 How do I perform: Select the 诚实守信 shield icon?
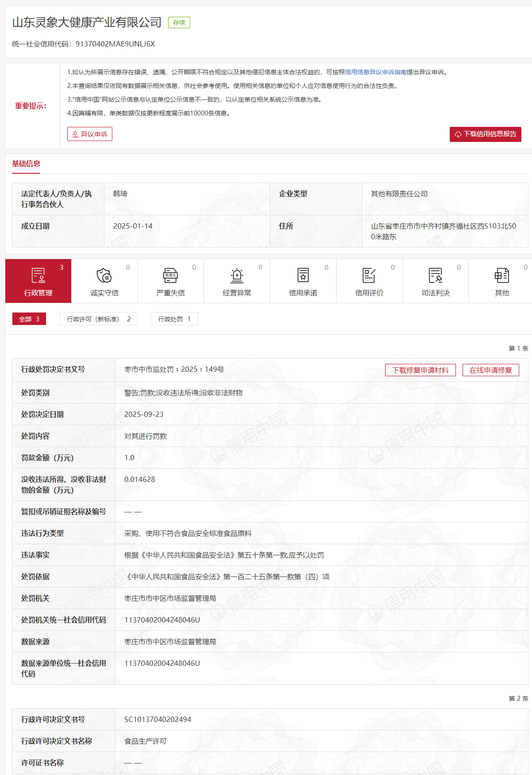(x=104, y=275)
